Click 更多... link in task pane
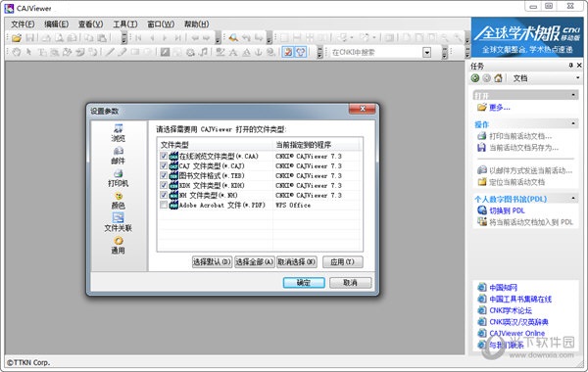The width and height of the screenshot is (588, 372). tap(500, 108)
